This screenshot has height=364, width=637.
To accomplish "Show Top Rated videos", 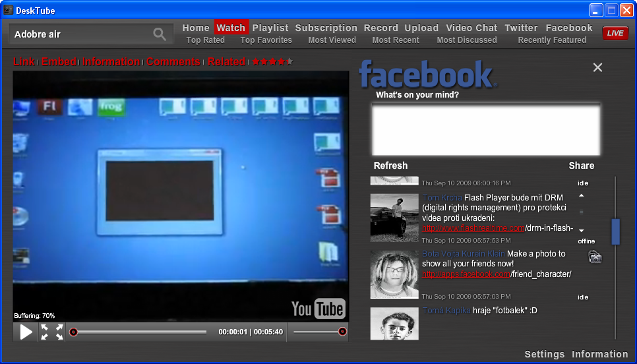I will click(205, 40).
